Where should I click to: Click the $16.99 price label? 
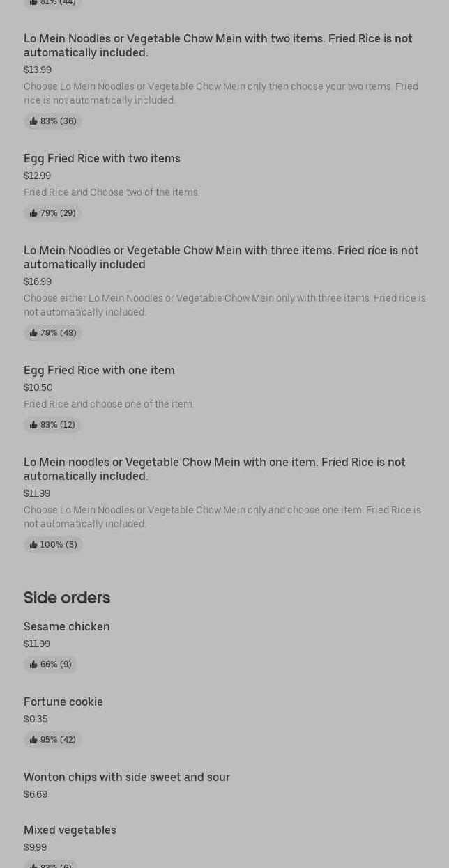pyautogui.click(x=38, y=282)
